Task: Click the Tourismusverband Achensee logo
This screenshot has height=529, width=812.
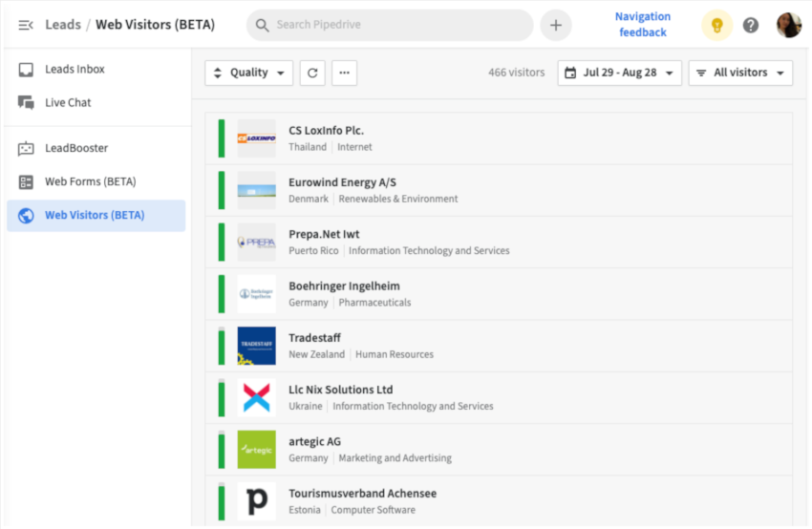Action: pyautogui.click(x=256, y=501)
